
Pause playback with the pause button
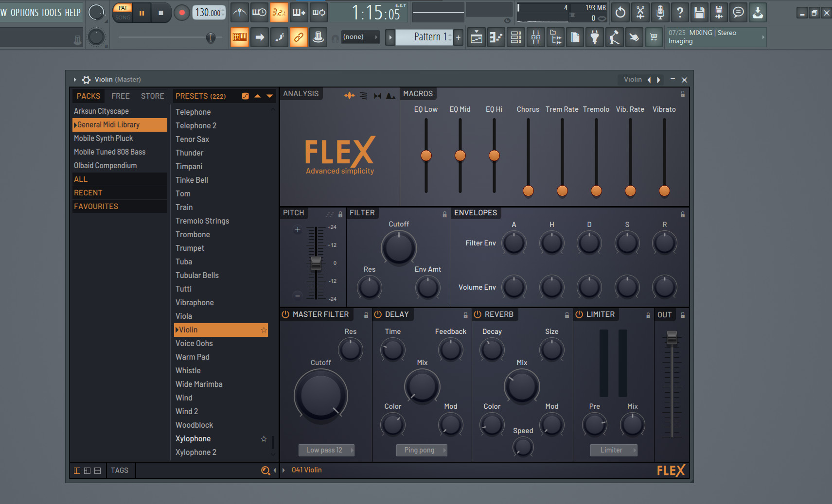pyautogui.click(x=142, y=13)
